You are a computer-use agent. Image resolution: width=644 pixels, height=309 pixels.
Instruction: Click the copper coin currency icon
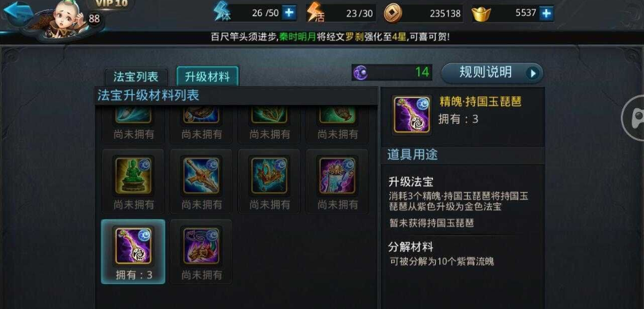coord(392,13)
